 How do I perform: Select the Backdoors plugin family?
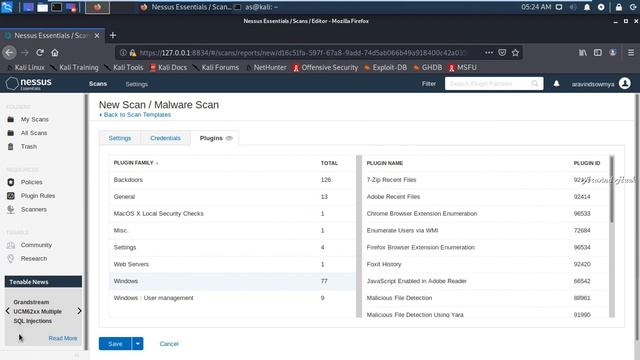point(232,180)
